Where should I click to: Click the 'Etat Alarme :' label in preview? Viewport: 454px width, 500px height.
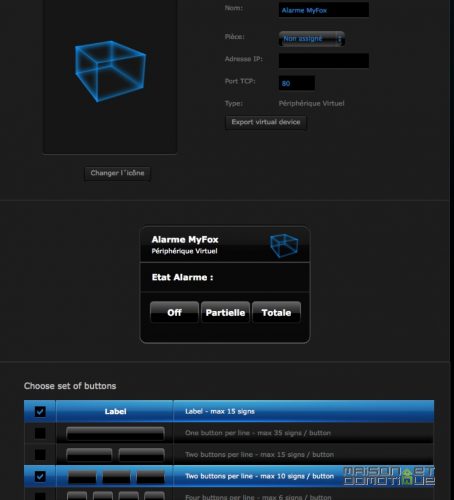pyautogui.click(x=182, y=277)
